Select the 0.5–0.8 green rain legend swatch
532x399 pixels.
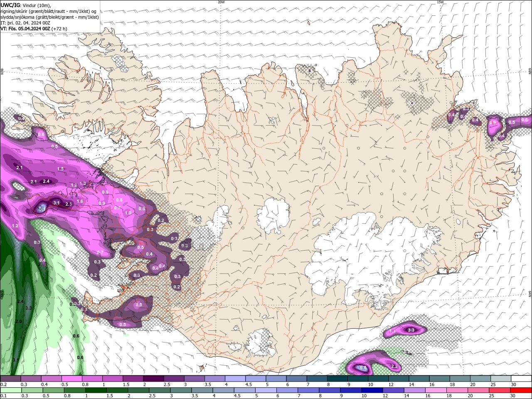pyautogui.click(x=54, y=390)
